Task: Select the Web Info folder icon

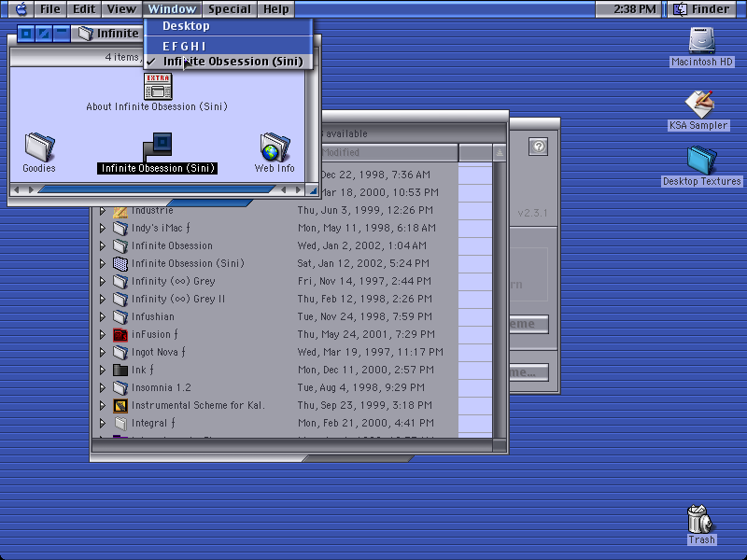Action: (275, 147)
